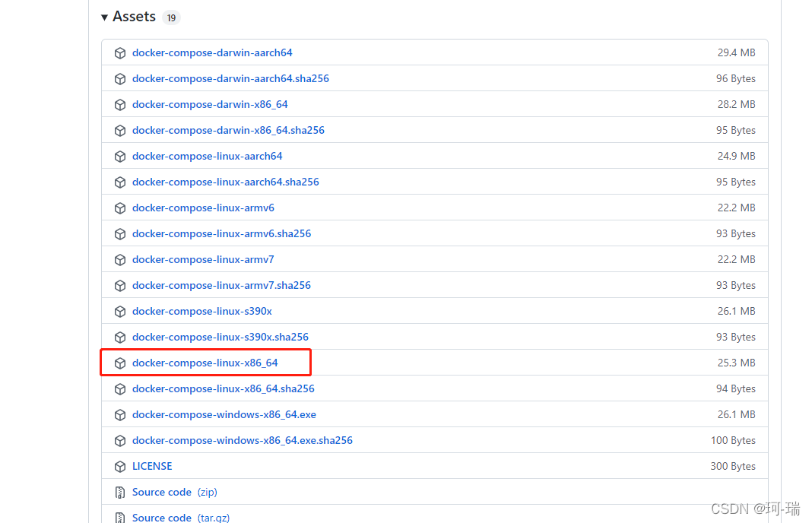This screenshot has height=523, width=812.
Task: Click package icon beside docker-compose-linux-x86_64.sha256
Action: pos(120,389)
